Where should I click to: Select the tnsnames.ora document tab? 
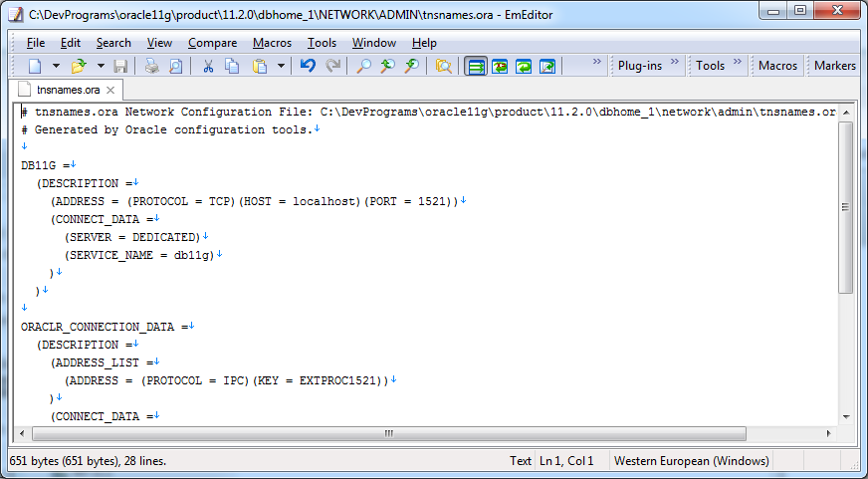point(66,90)
